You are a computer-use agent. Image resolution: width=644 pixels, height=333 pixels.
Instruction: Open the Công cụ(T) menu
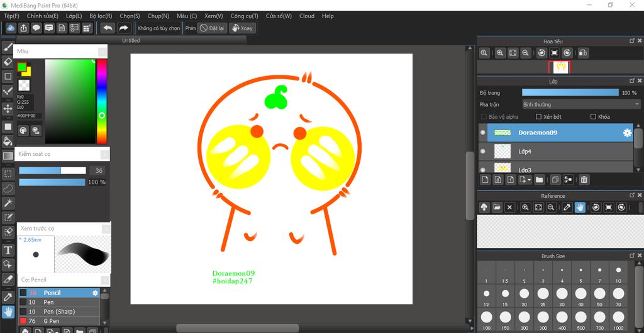click(x=245, y=16)
